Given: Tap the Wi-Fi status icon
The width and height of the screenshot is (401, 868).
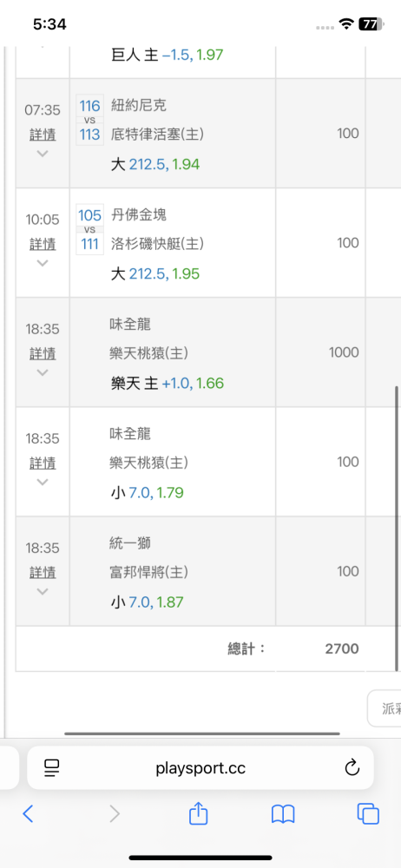Looking at the screenshot, I should point(346,23).
